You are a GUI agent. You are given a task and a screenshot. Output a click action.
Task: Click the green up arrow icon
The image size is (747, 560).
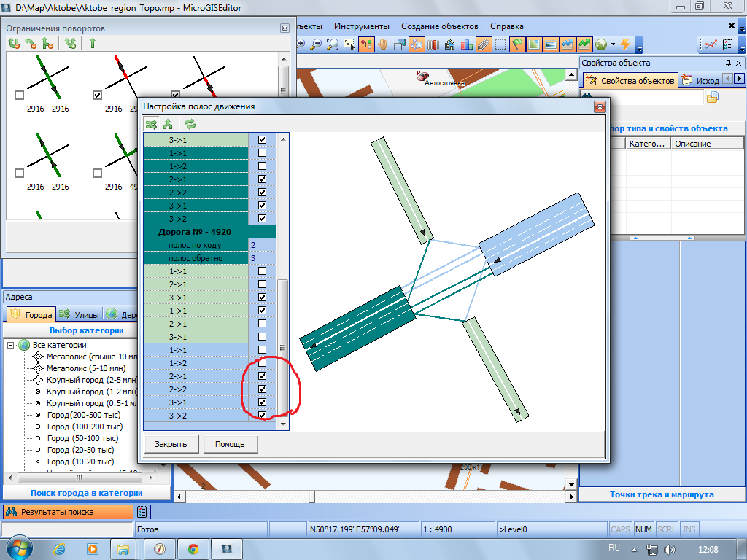coord(93,44)
